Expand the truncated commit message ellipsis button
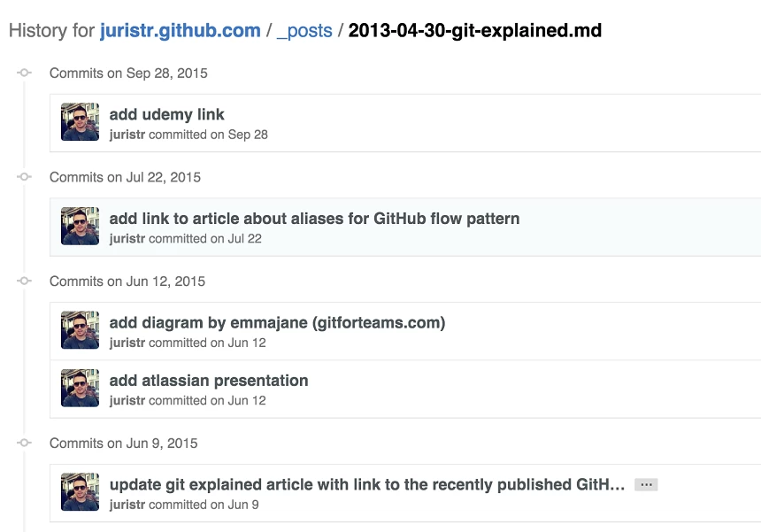 click(x=646, y=485)
